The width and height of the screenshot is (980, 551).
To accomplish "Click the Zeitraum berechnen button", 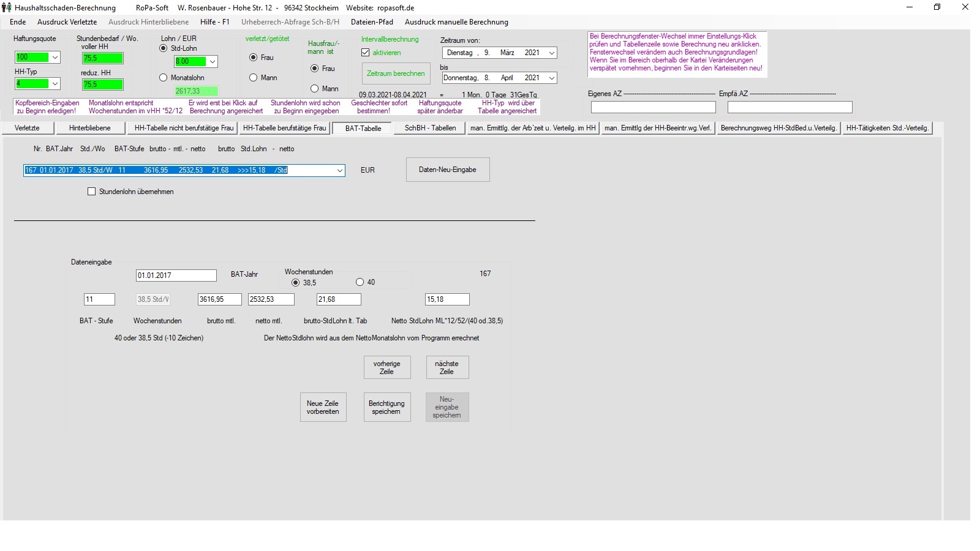I will (x=396, y=73).
